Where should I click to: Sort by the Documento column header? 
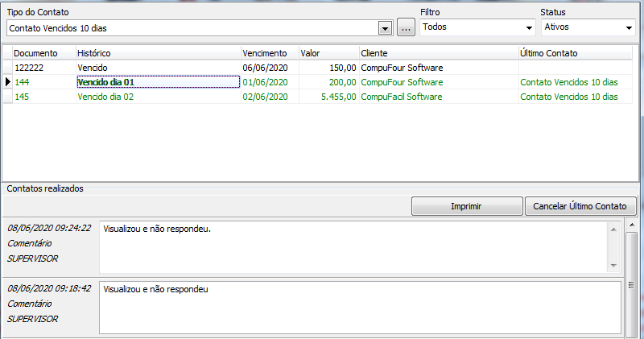point(36,52)
